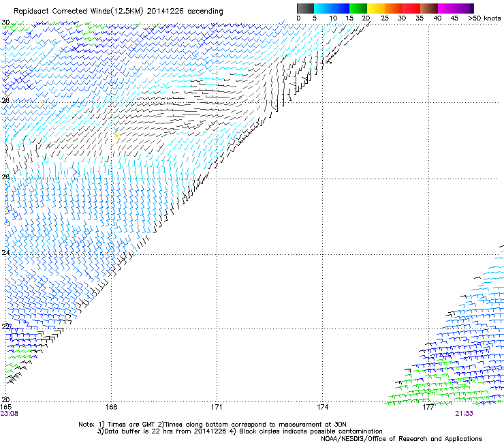Click longitude label 168
The height and width of the screenshot is (443, 504).
coord(111,407)
